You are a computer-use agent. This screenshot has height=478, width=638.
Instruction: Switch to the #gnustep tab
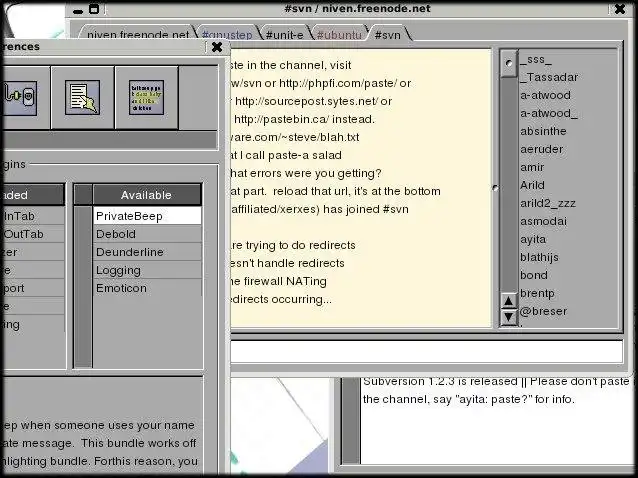(x=227, y=35)
